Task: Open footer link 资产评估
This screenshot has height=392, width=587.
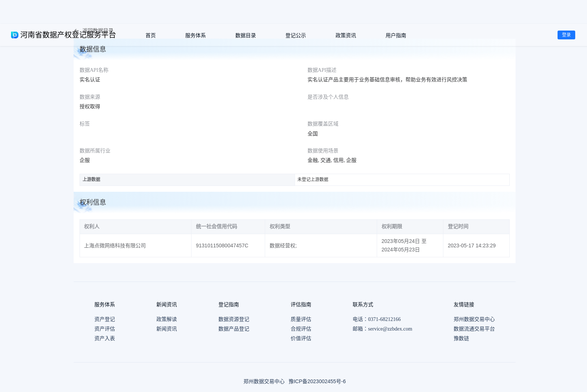Action: [x=105, y=329]
